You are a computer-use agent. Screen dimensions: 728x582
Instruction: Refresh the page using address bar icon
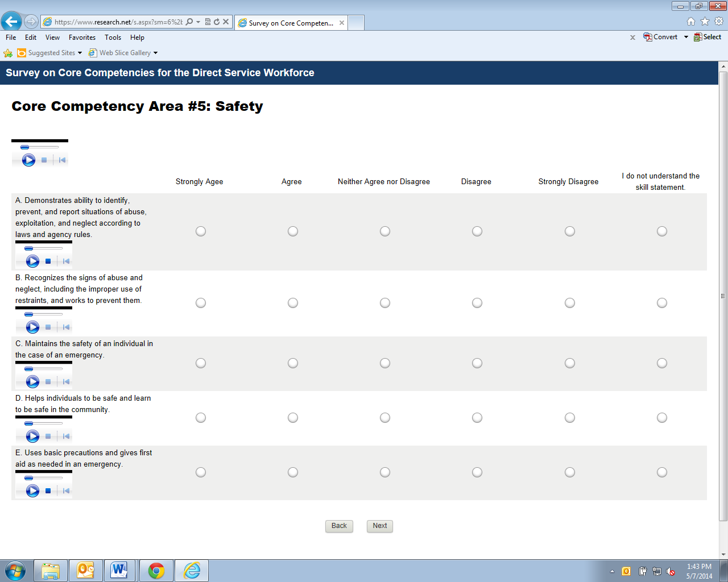tap(217, 22)
